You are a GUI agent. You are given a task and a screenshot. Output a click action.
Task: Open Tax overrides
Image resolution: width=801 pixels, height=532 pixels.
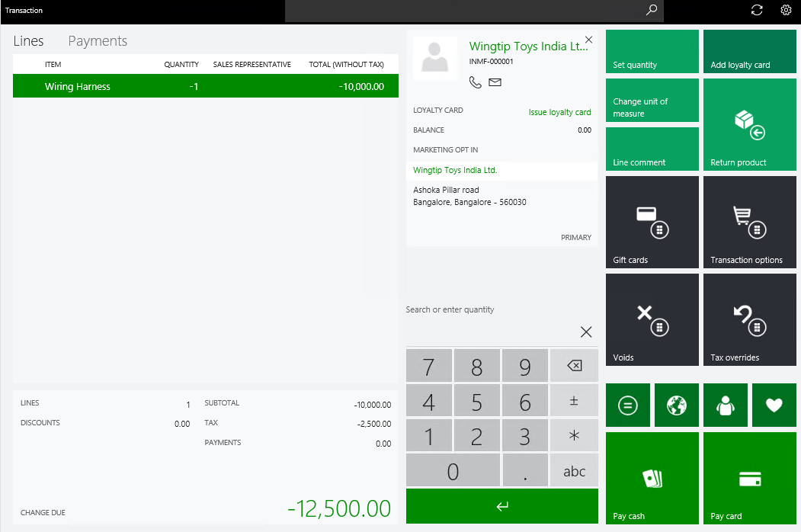(749, 319)
